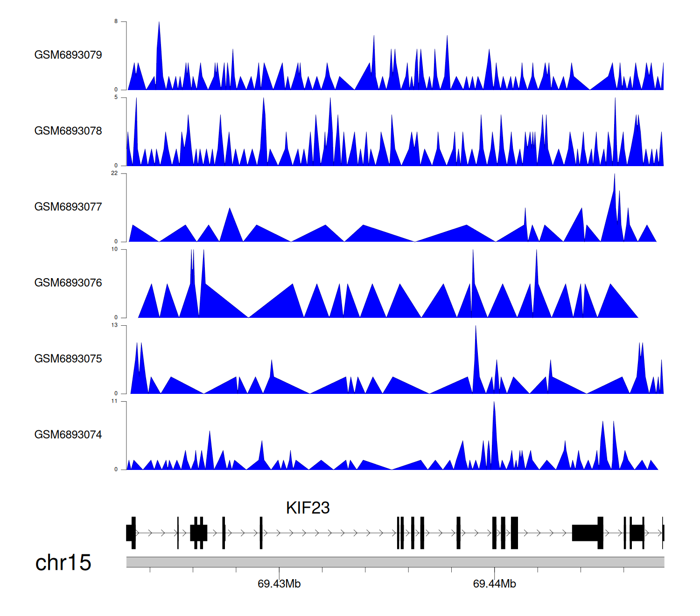Click the GSM6893077 sample name
The height and width of the screenshot is (616, 700).
click(x=68, y=207)
